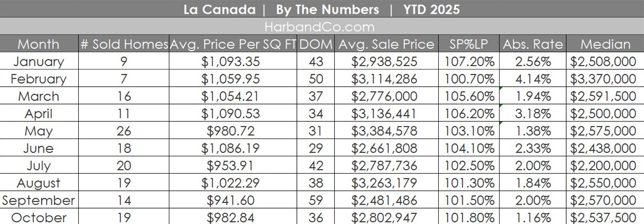Select the Median column header
644x224 pixels.
(606, 44)
